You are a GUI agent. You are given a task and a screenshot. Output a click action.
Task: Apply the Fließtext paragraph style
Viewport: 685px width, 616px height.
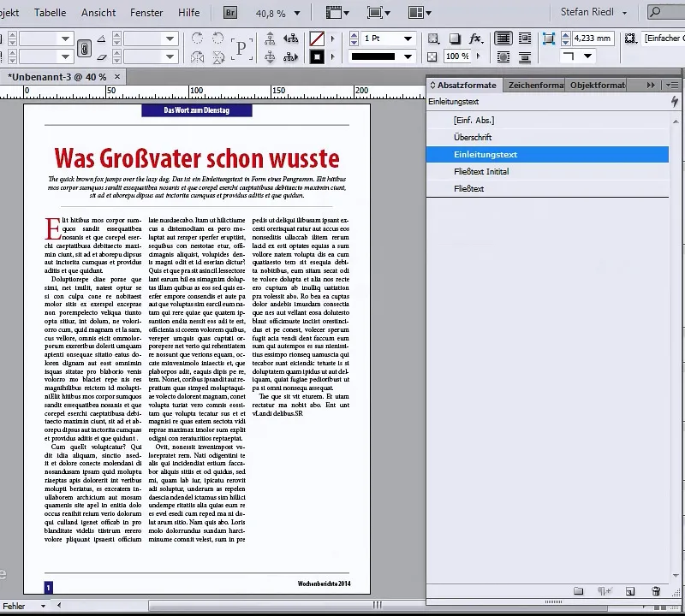[x=547, y=188]
